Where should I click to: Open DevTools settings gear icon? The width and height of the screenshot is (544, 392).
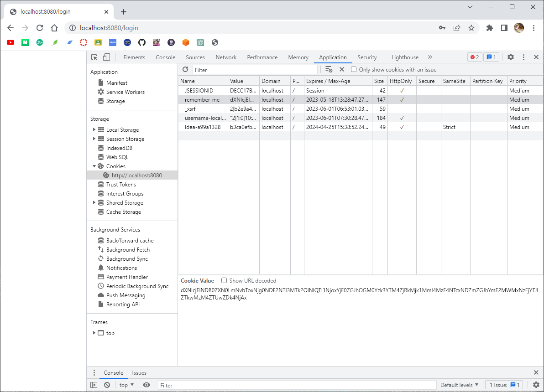510,57
